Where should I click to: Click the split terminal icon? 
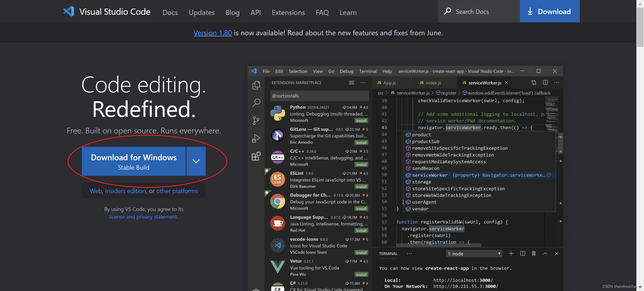(523, 253)
